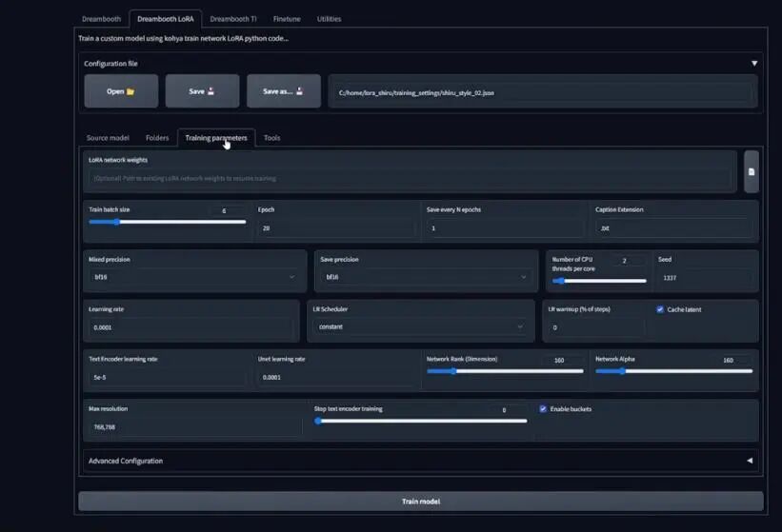Open the LR Scheduler dropdown
Viewport: 782px width, 532px height.
pyautogui.click(x=420, y=326)
